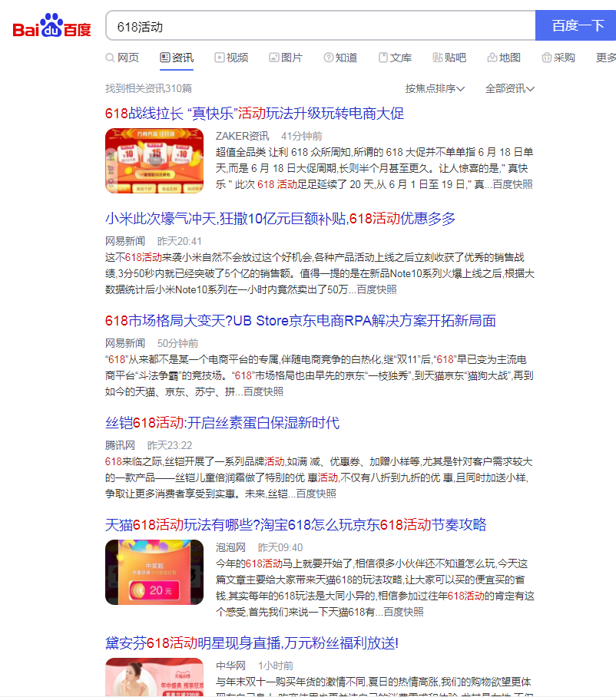The width and height of the screenshot is (616, 697).
Task: Click the timestamp 昨天20:41
Action: point(180,241)
